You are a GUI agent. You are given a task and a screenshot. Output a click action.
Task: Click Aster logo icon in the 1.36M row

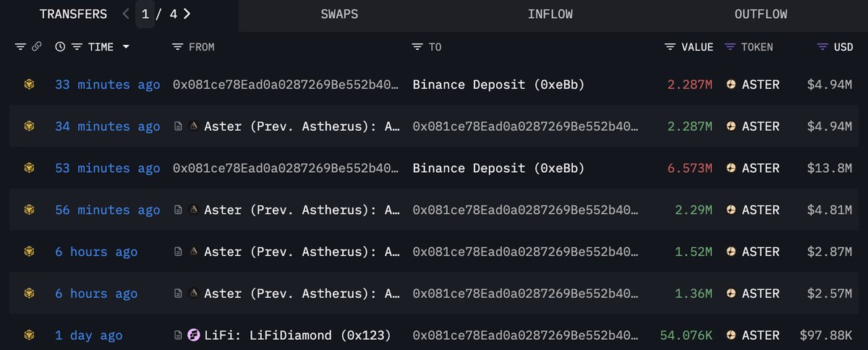(x=193, y=294)
